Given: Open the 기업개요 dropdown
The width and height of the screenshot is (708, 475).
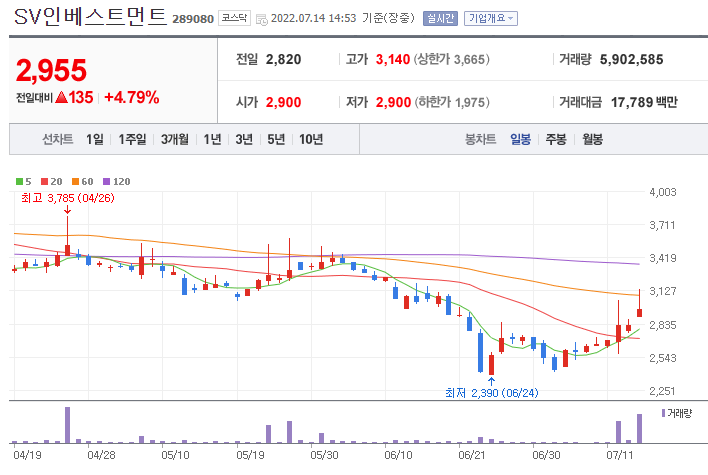Looking at the screenshot, I should click(x=491, y=19).
